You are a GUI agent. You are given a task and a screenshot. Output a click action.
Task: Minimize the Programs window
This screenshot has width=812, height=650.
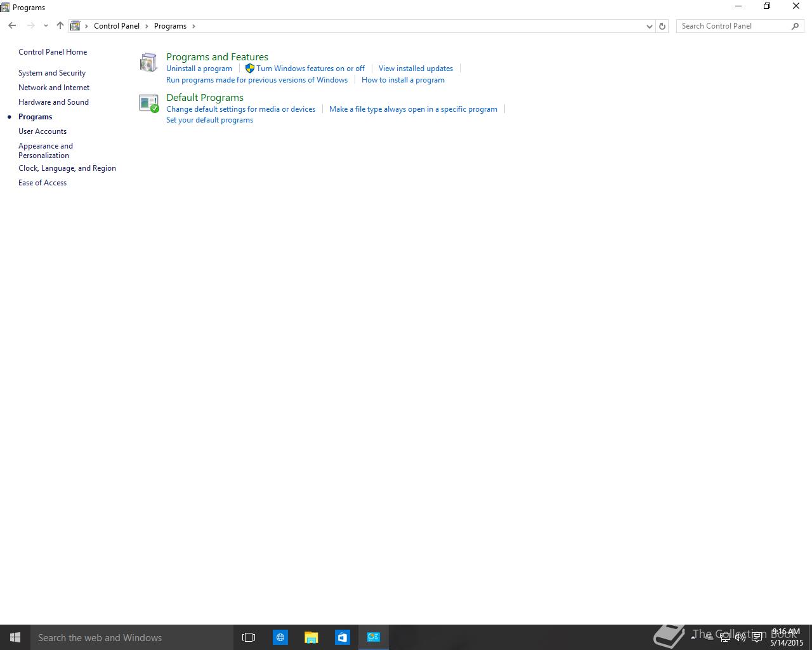pos(738,6)
